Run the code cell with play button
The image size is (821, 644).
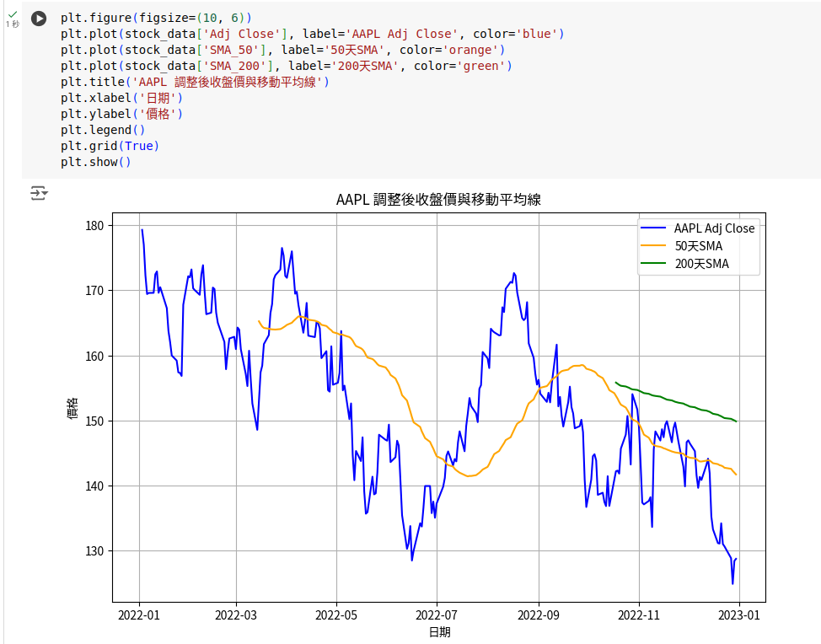click(39, 19)
